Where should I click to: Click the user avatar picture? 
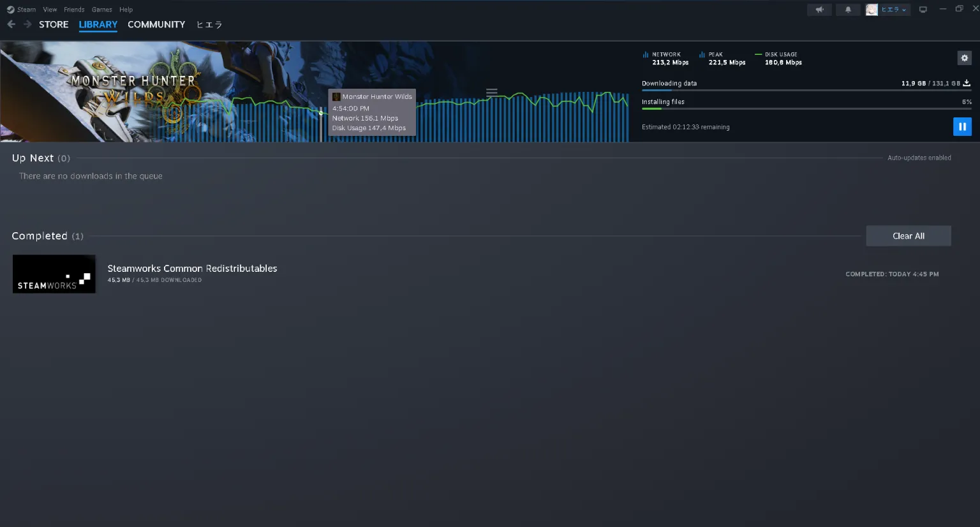coord(872,10)
